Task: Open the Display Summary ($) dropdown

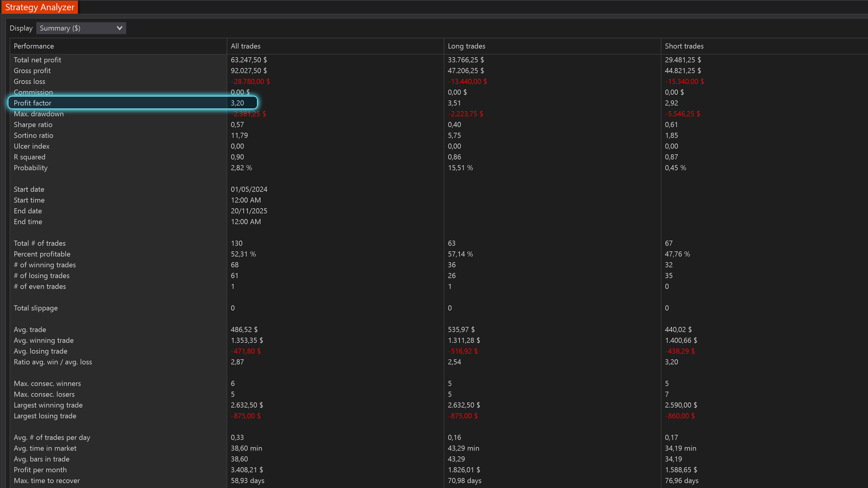Action: pyautogui.click(x=81, y=28)
